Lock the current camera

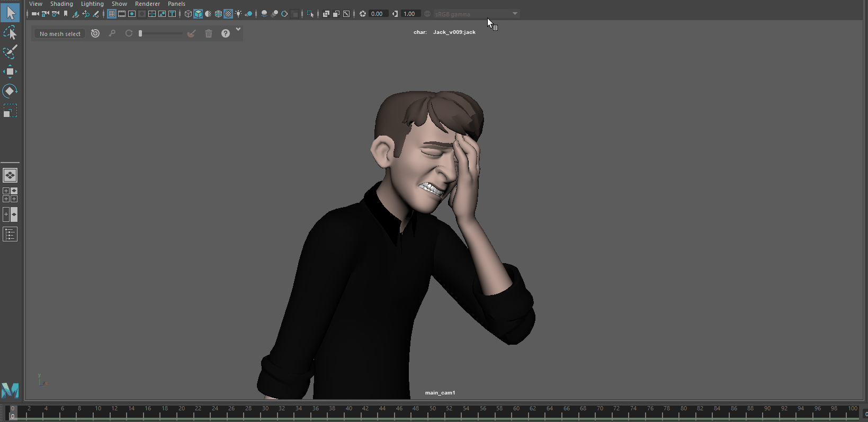point(45,14)
